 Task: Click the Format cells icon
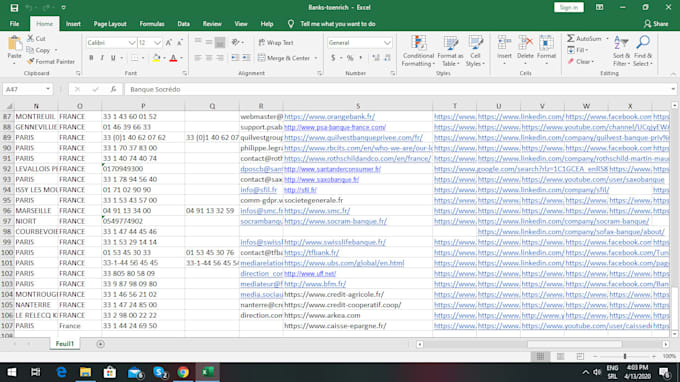(x=546, y=43)
